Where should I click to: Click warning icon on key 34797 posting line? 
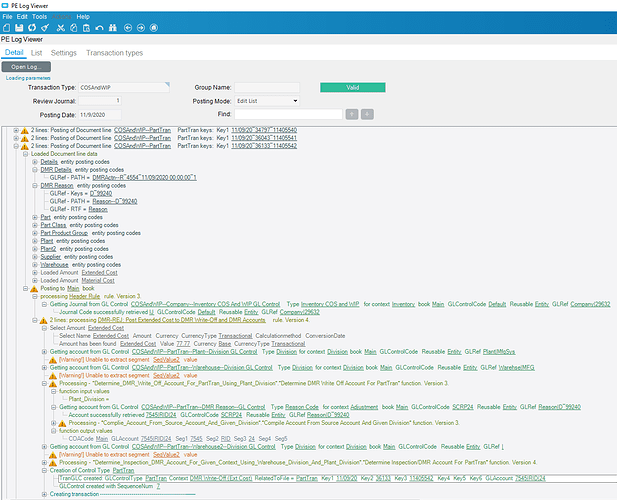(x=25, y=130)
